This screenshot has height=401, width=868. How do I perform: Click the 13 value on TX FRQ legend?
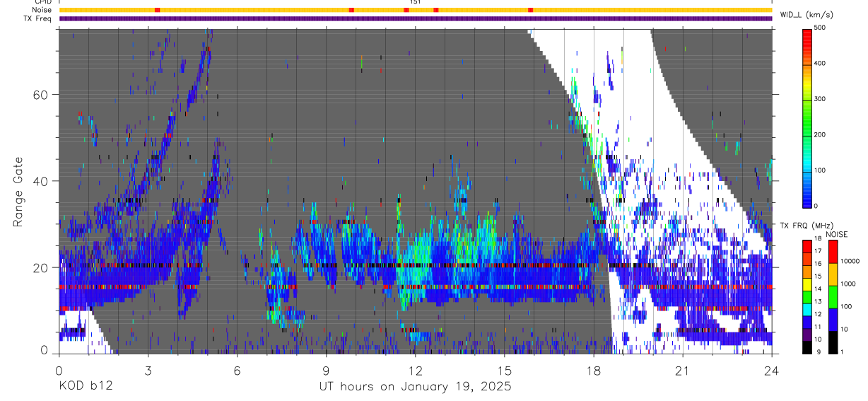tap(819, 301)
